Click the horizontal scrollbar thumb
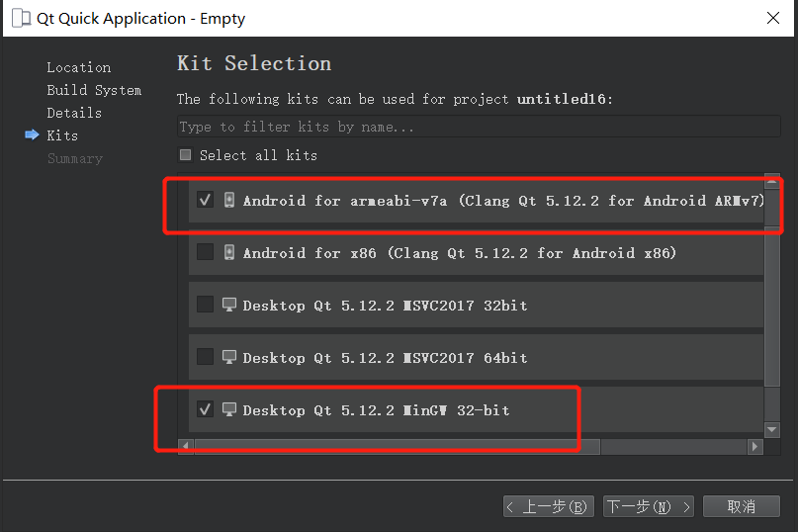Image resolution: width=798 pixels, height=532 pixels. click(x=397, y=446)
